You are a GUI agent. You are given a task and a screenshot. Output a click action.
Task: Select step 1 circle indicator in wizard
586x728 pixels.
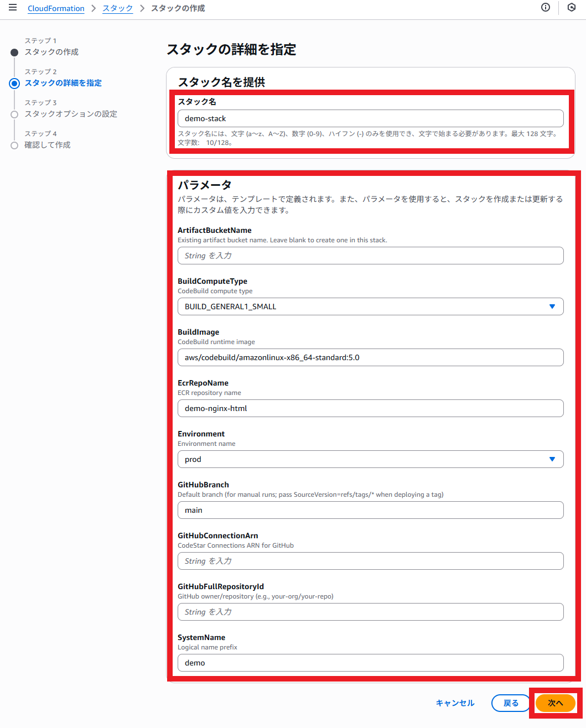[14, 53]
